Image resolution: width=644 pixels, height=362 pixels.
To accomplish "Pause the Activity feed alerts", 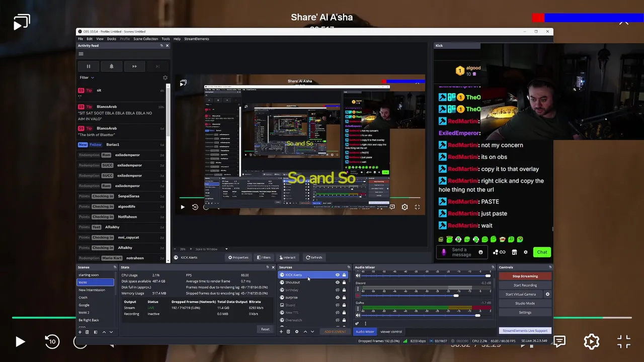I will [x=89, y=66].
